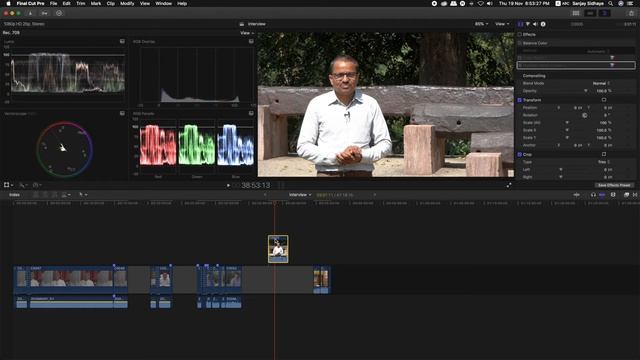Open the clip appearance filmstrip icon
Screen dimensions: 640x360
pos(613,195)
